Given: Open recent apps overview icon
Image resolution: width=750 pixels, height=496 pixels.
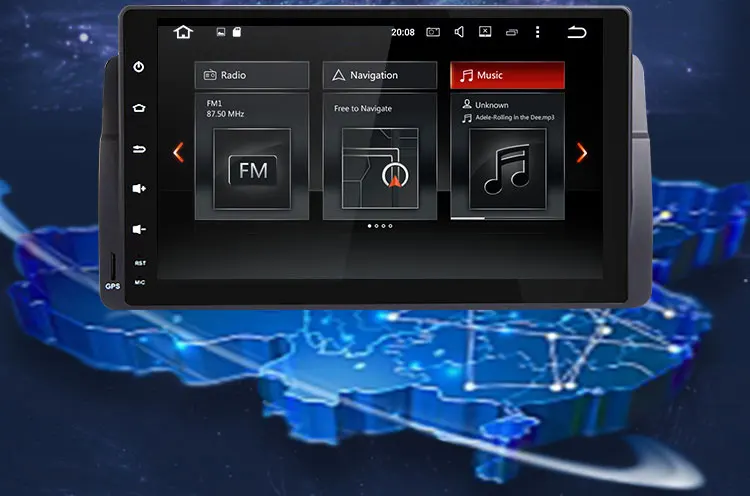Looking at the screenshot, I should tap(512, 33).
